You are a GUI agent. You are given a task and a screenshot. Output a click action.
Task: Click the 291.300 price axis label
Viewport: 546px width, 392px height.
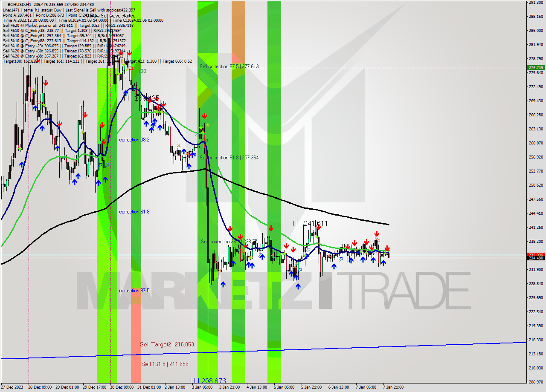(x=536, y=3)
